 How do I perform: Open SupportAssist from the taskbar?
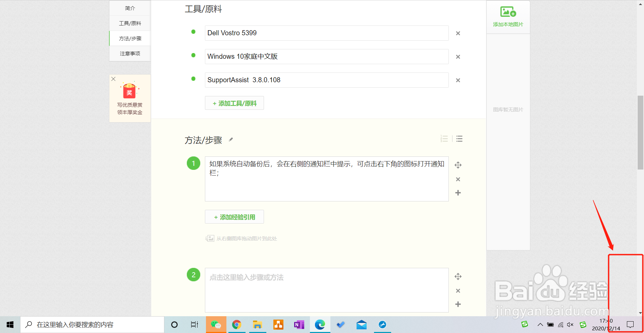[382, 325]
